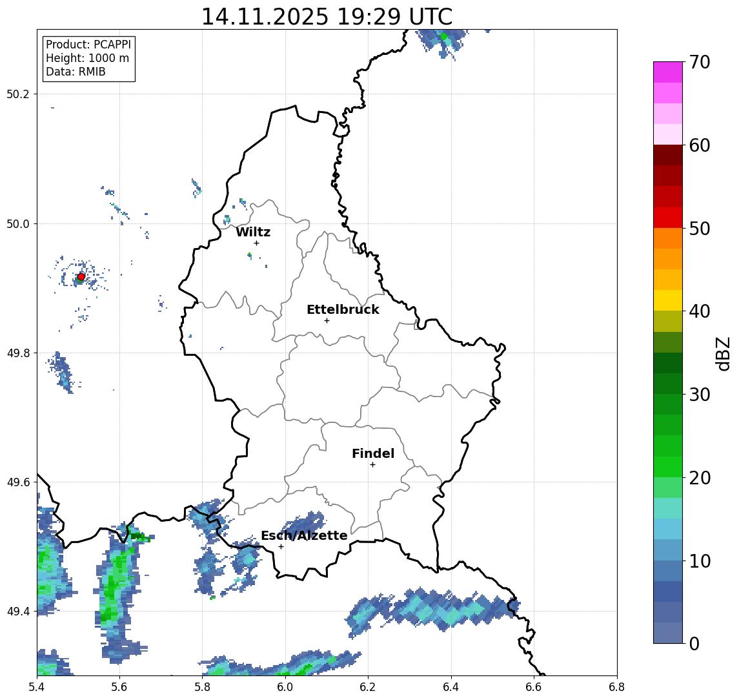Click the 6.0 longitude axis label
This screenshot has width=739, height=700.
286,687
